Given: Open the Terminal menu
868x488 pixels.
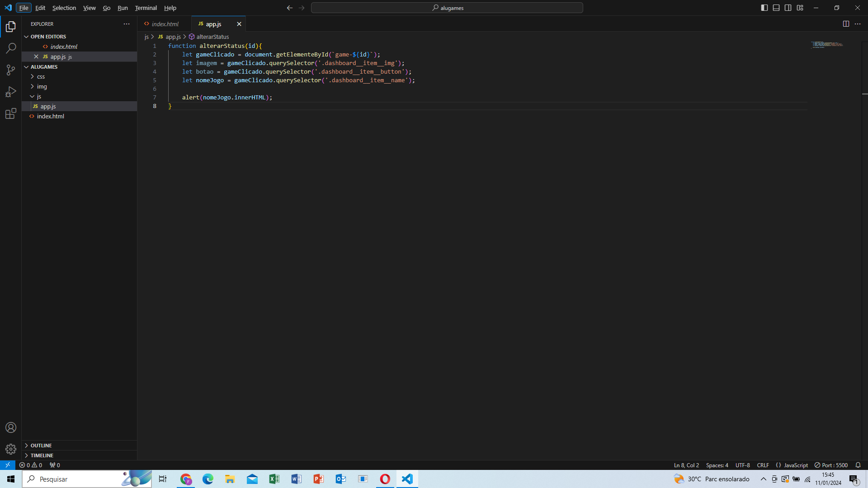Looking at the screenshot, I should pos(146,8).
